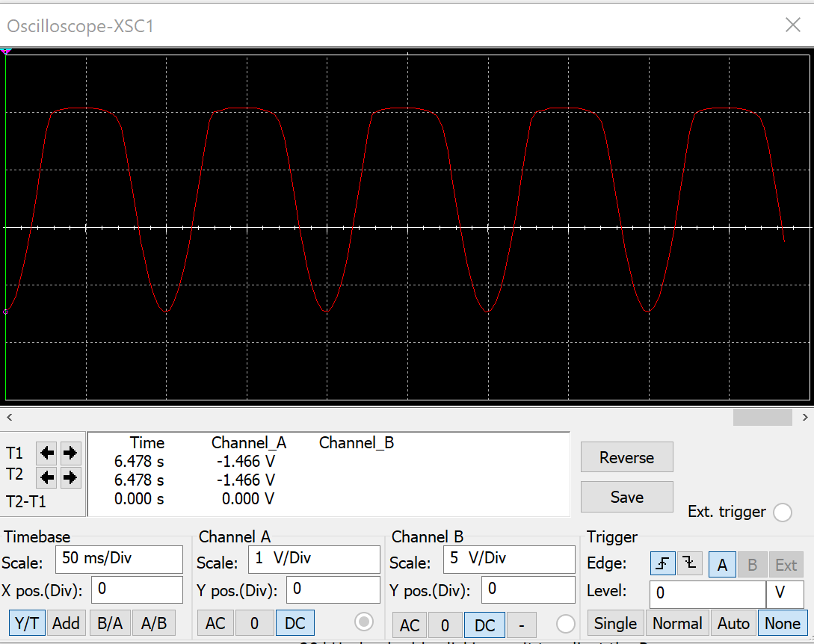Select rising edge trigger
The image size is (814, 644).
click(662, 564)
